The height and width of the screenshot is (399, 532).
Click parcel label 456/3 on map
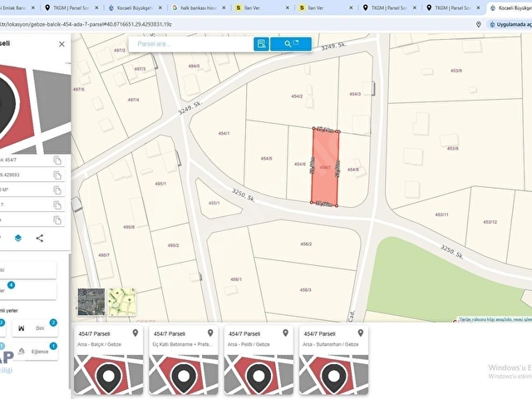pyautogui.click(x=305, y=290)
